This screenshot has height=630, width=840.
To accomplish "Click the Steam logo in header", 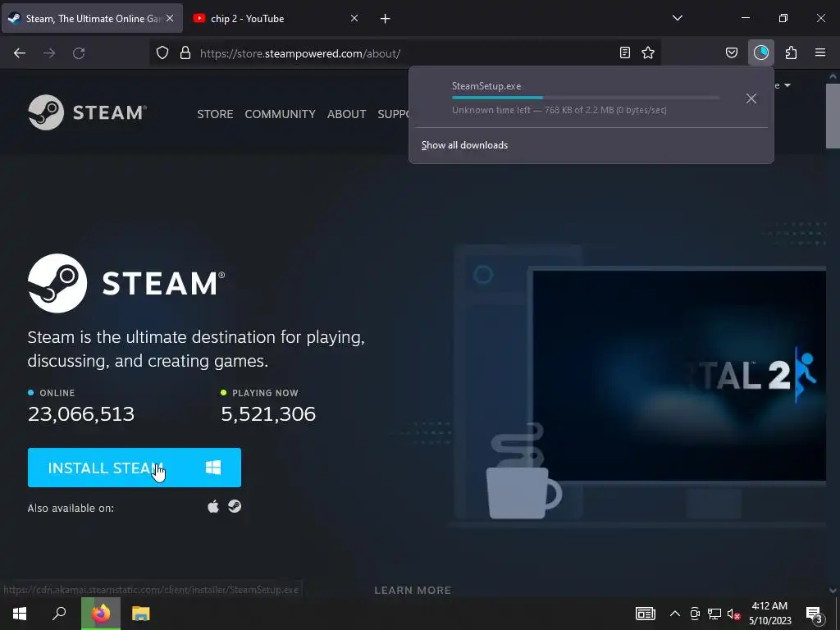I will point(87,112).
